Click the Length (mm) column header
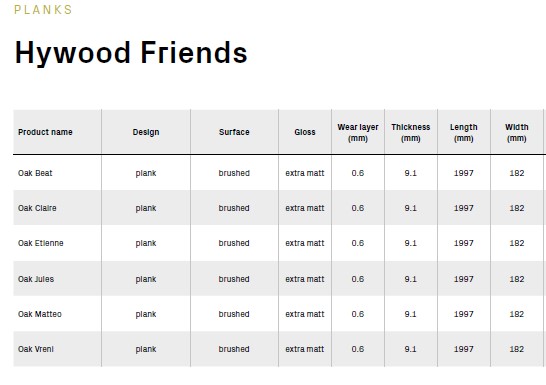 [463, 133]
